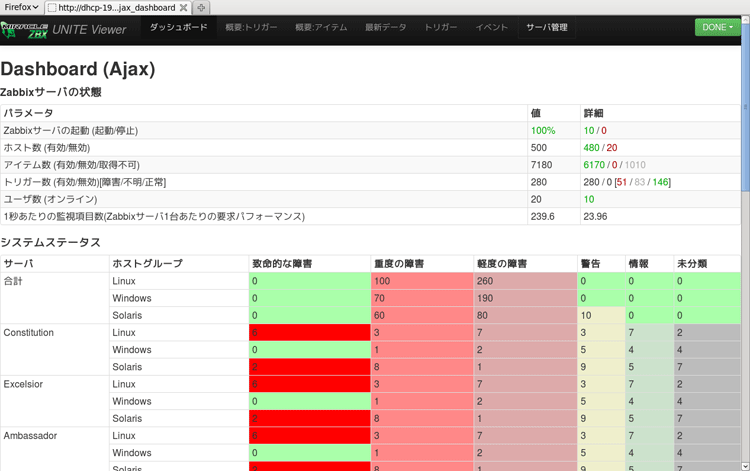This screenshot has width=750, height=471.
Task: Click the red 51 trigger problem count
Action: pyautogui.click(x=623, y=182)
